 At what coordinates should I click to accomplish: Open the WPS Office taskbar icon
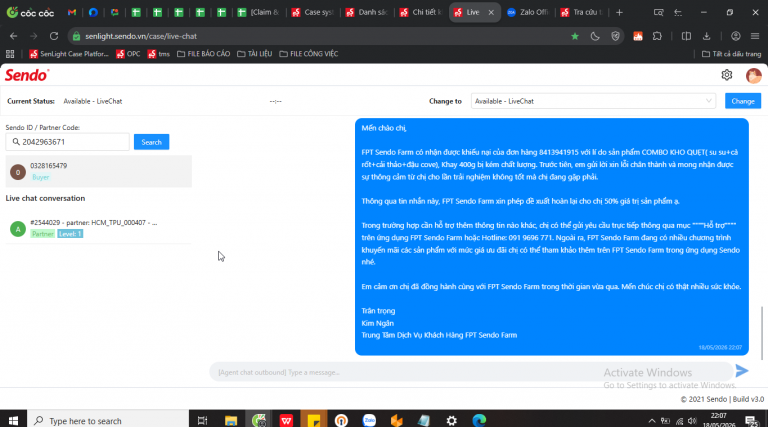[x=286, y=420]
